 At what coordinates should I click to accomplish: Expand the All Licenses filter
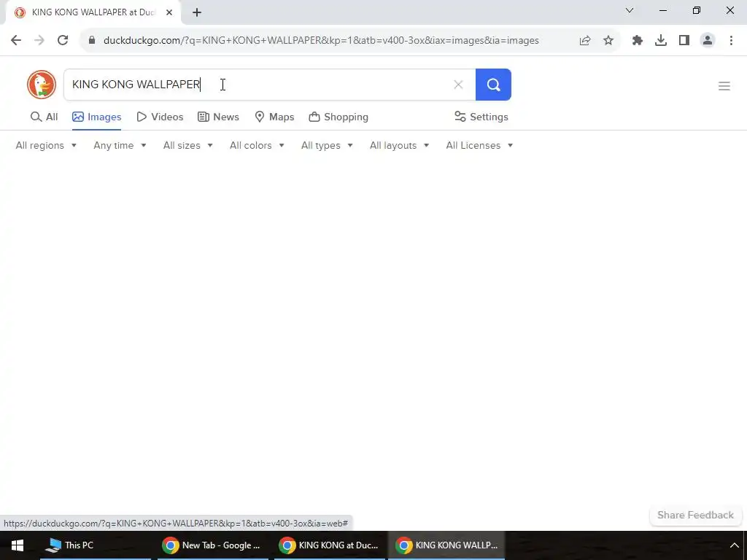point(479,145)
